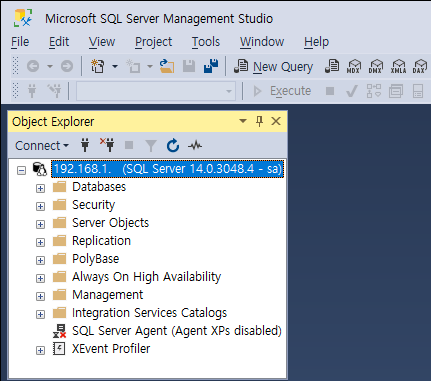Viewport: 431px width, 381px height.
Task: Click the Object Explorer Stop icon
Action: (129, 145)
